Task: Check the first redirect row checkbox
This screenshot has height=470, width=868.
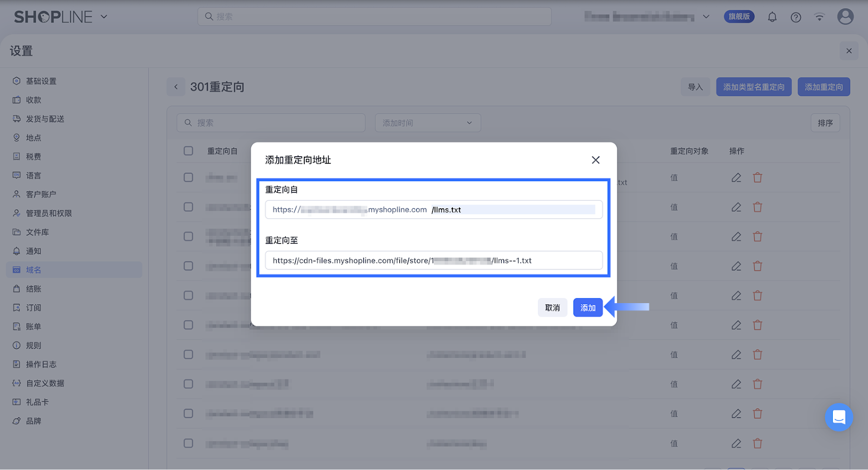Action: [188, 177]
